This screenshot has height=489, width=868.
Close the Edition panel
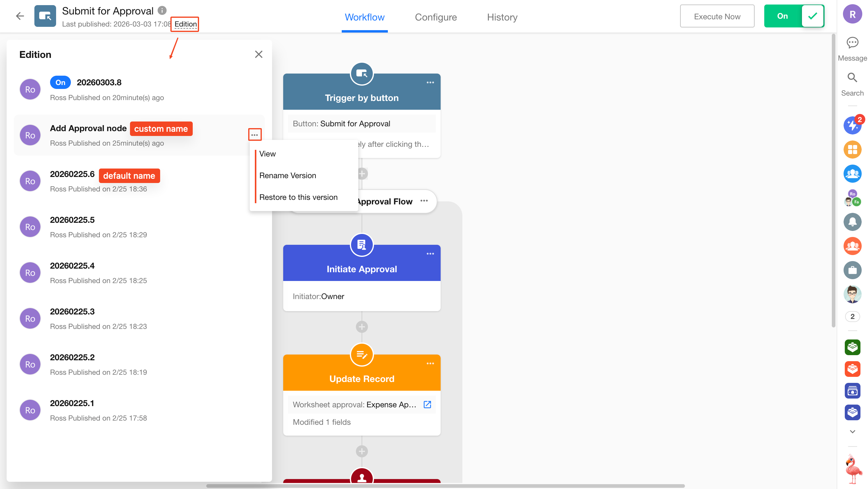pyautogui.click(x=258, y=55)
